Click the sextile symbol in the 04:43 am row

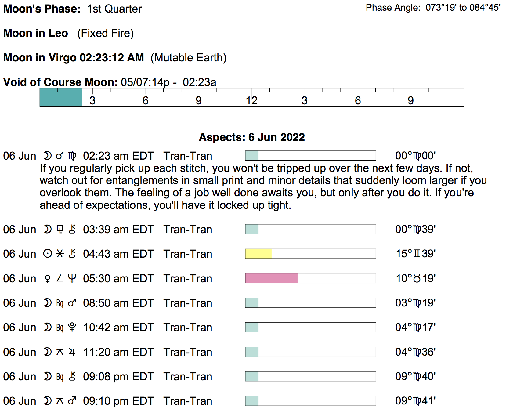coord(60,254)
